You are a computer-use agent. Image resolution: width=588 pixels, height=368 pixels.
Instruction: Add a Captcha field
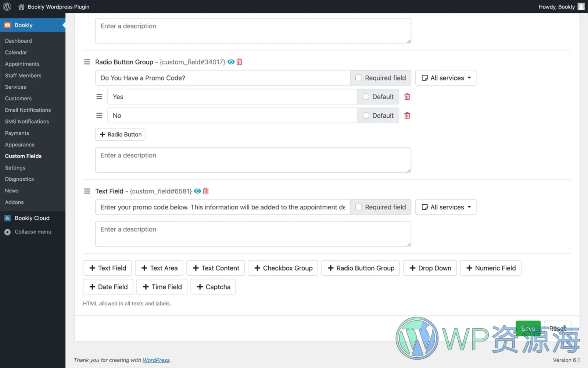pyautogui.click(x=213, y=287)
